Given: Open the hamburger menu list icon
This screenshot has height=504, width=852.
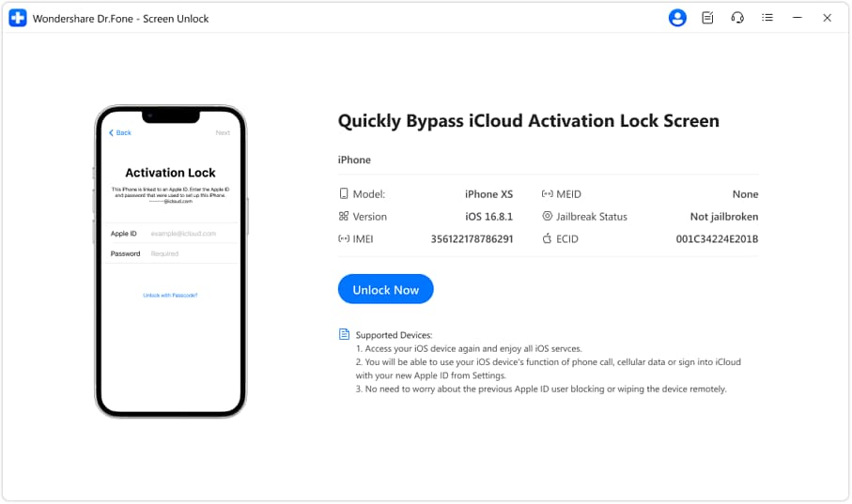Looking at the screenshot, I should [767, 18].
